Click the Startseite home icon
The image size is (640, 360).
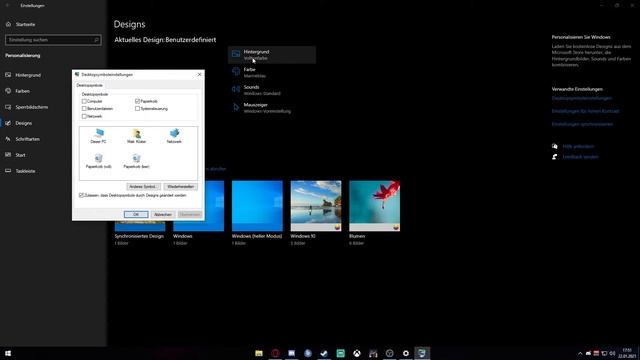pos(9,24)
